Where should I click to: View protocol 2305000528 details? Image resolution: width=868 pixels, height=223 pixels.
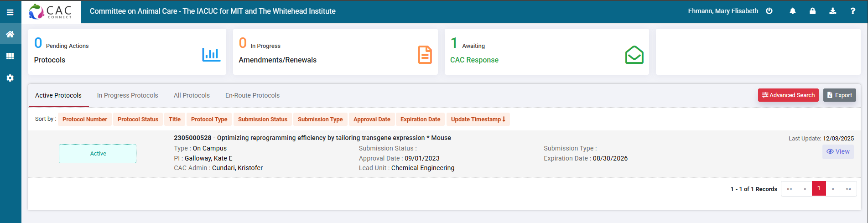[838, 151]
